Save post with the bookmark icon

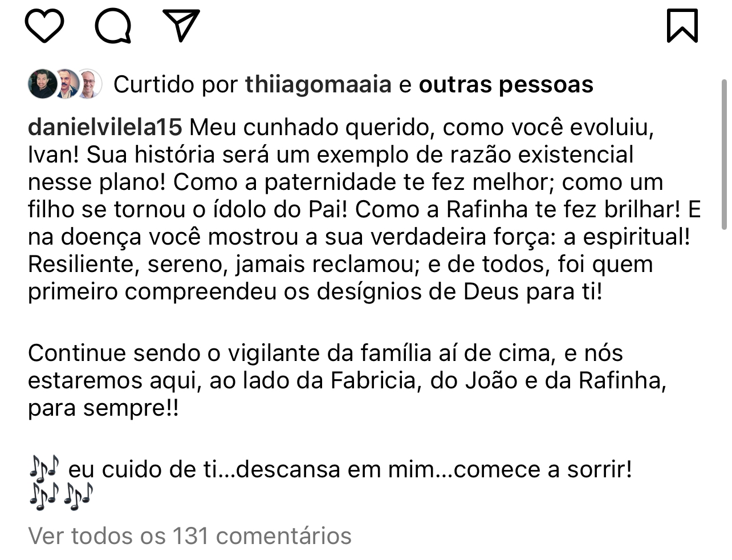coord(682,26)
